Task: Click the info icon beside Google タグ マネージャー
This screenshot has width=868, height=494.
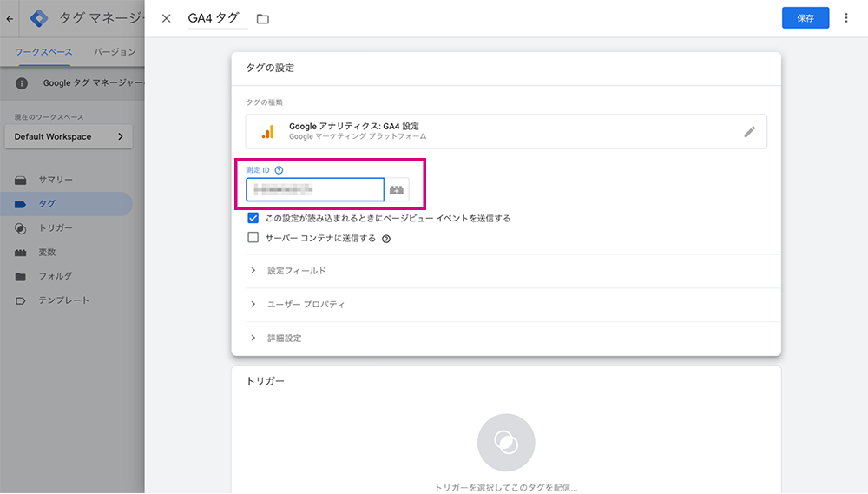Action: pos(22,83)
